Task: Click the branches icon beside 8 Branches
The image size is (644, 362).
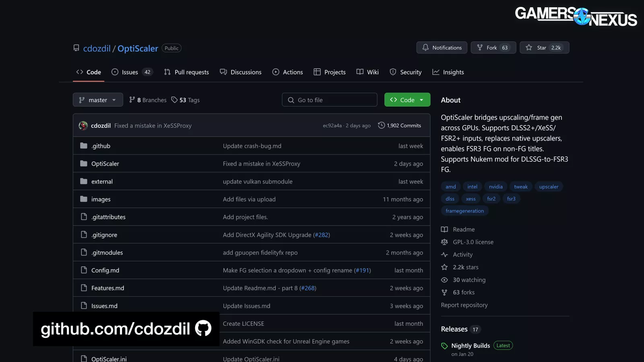Action: pyautogui.click(x=132, y=100)
